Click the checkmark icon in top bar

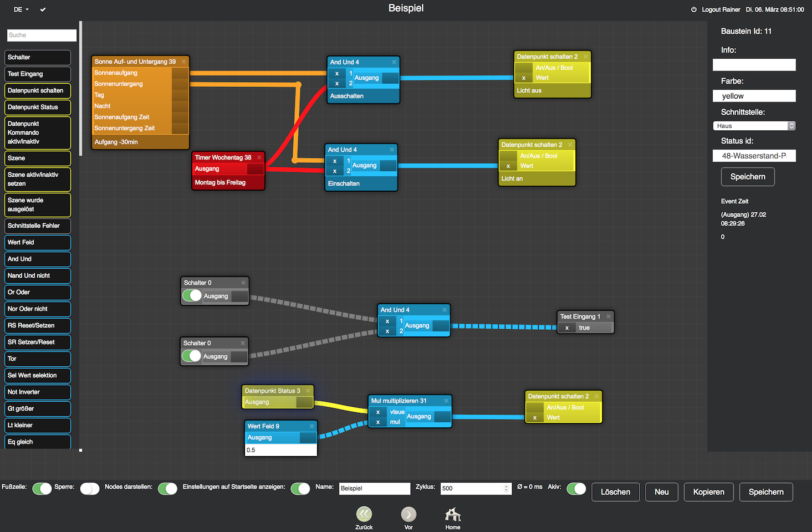point(43,9)
